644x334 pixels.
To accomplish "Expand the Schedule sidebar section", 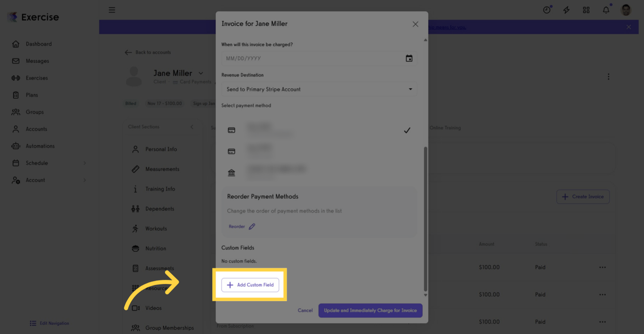I will [x=47, y=163].
